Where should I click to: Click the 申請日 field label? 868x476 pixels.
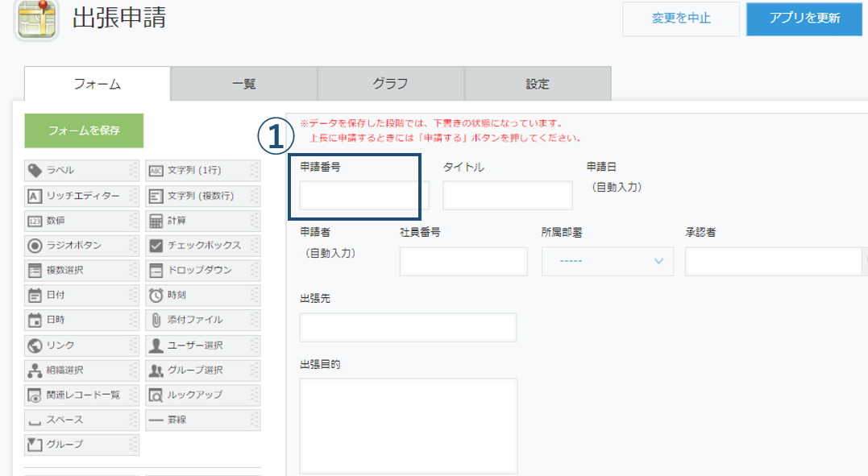pos(601,167)
